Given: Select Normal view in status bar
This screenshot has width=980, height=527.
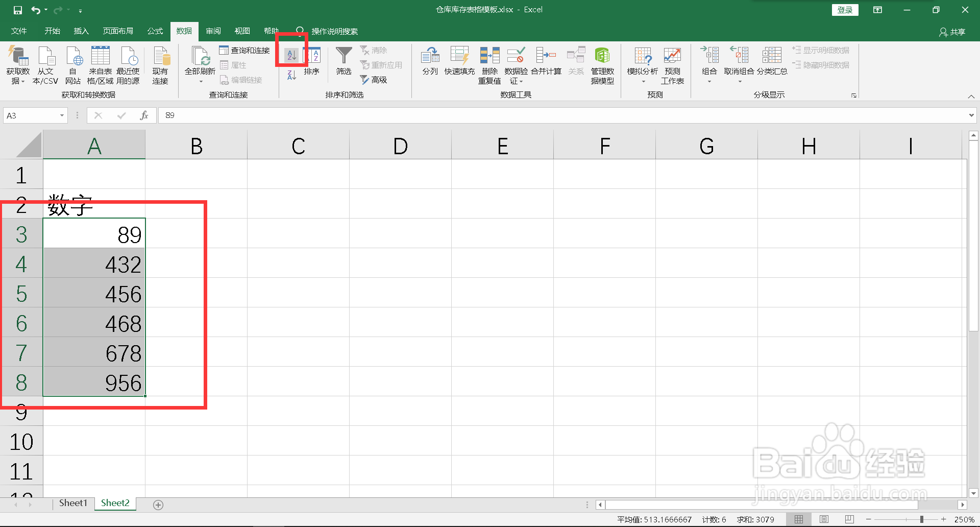Looking at the screenshot, I should click(799, 519).
